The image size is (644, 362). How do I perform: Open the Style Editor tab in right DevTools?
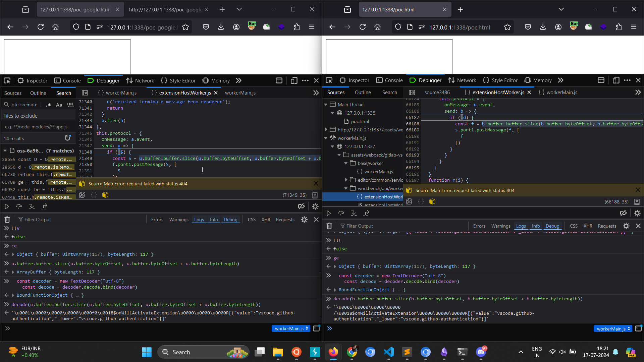tap(500, 80)
